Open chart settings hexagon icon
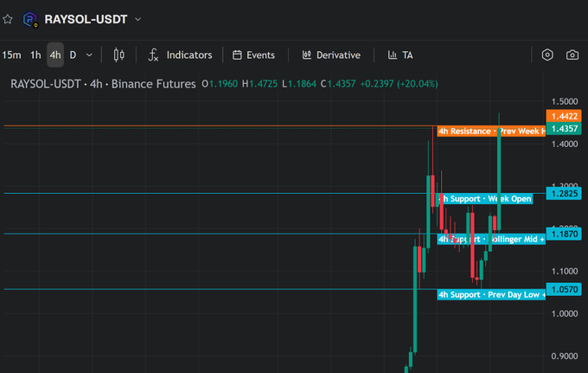The height and width of the screenshot is (373, 588). coord(547,55)
